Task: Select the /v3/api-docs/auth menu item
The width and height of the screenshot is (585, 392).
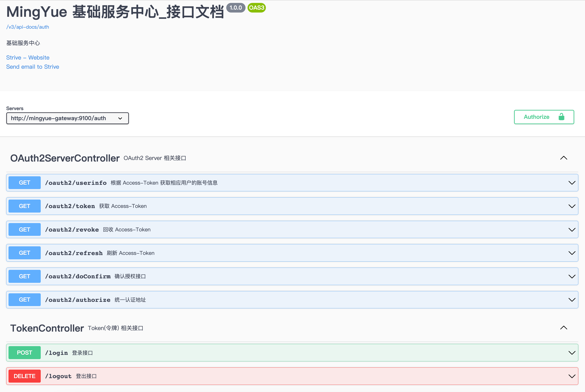Action: pos(28,27)
